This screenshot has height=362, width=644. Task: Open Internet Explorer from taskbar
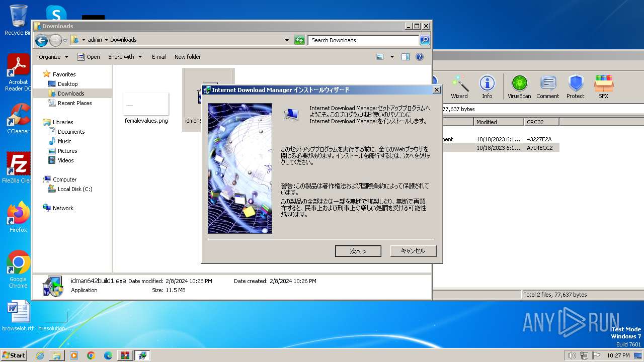point(40,355)
